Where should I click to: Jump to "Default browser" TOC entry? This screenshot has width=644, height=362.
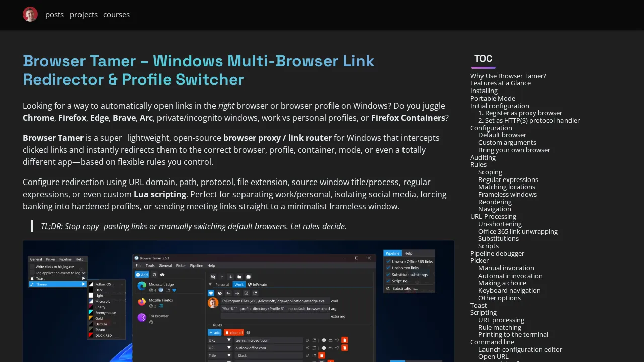[x=502, y=135]
